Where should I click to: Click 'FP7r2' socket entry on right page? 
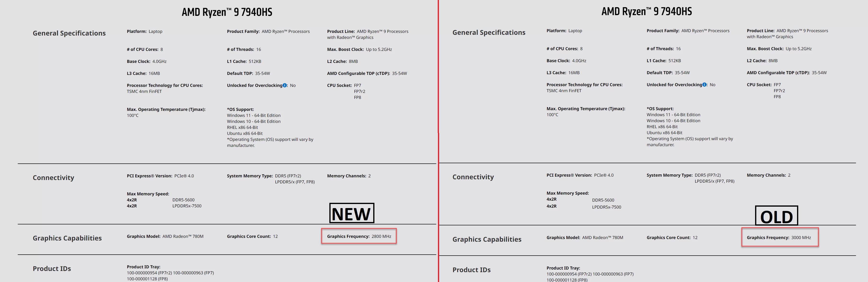pos(779,91)
